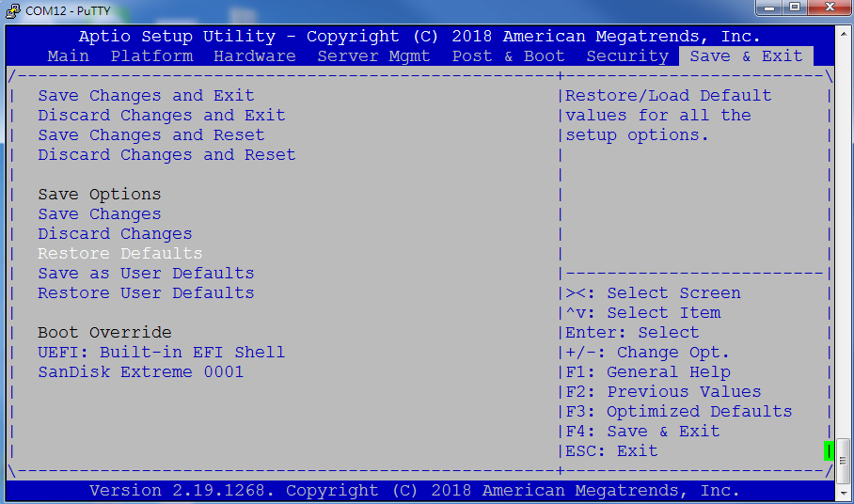
Task: Click the Restore/Load Default help text
Action: click(669, 116)
